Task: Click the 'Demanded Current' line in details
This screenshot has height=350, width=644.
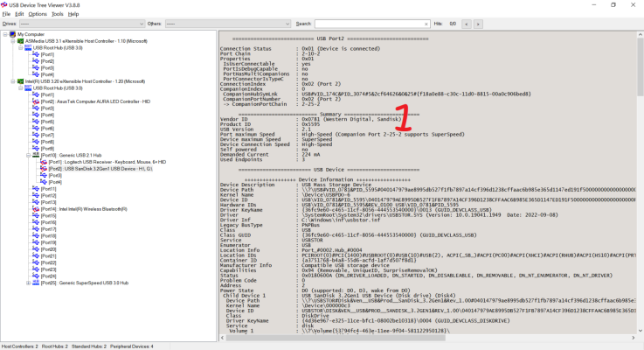Action: (x=268, y=155)
